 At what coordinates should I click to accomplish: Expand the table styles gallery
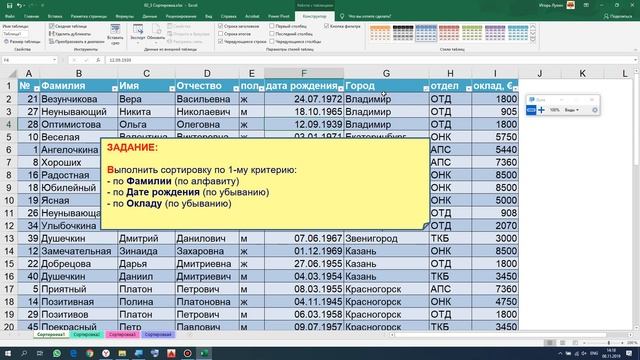click(533, 40)
